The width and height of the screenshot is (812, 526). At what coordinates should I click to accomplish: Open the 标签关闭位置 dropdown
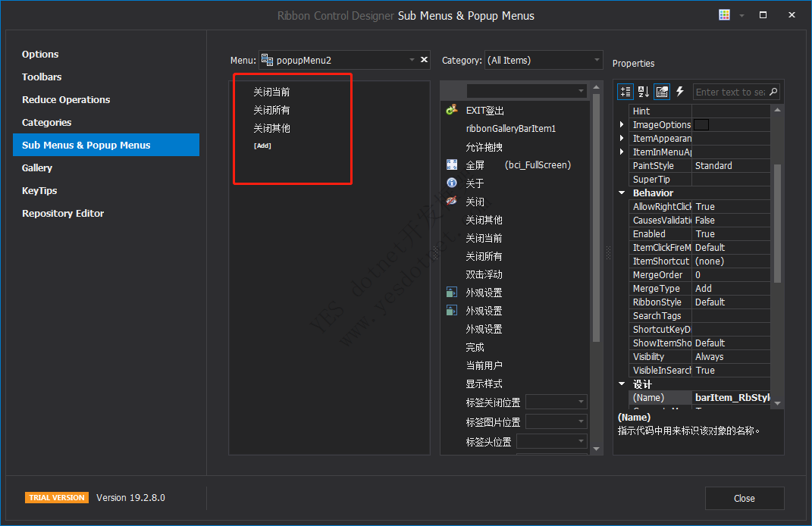point(581,402)
